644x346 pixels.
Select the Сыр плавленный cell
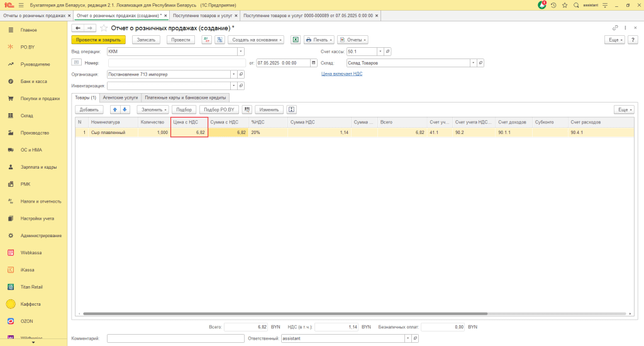(113, 132)
